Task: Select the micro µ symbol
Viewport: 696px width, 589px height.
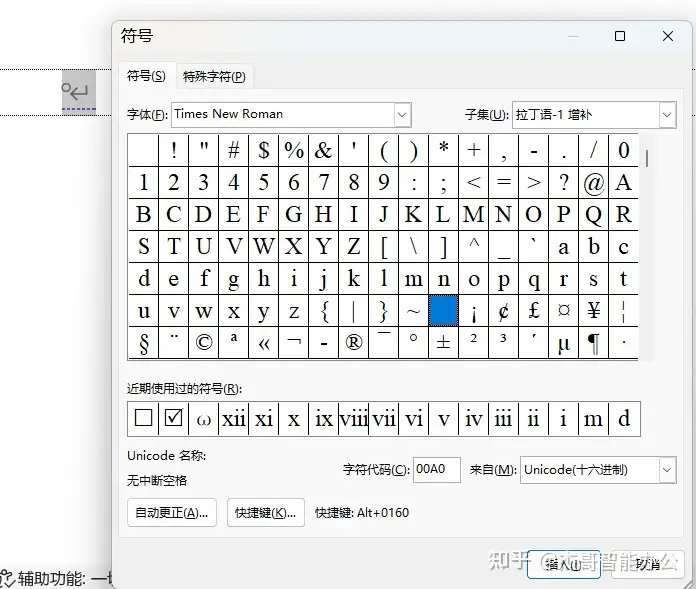Action: 564,342
